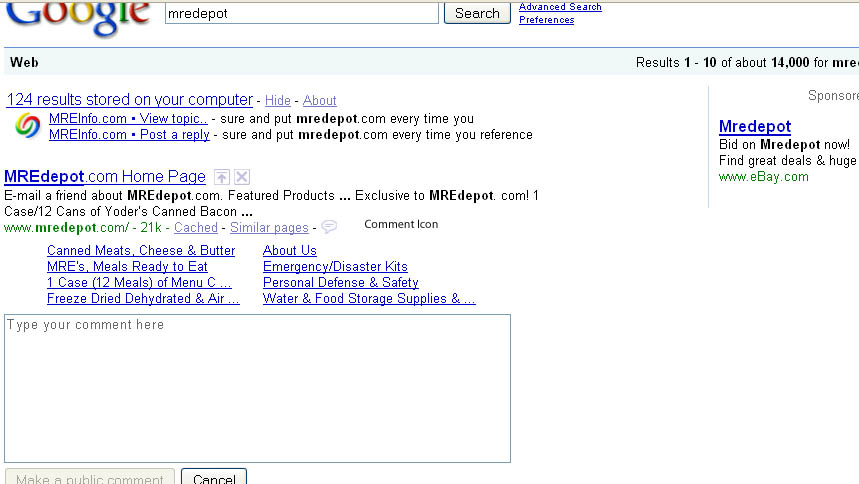Viewport: 859px width, 484px height.
Task: Click the comment speech bubble icon
Action: [329, 228]
